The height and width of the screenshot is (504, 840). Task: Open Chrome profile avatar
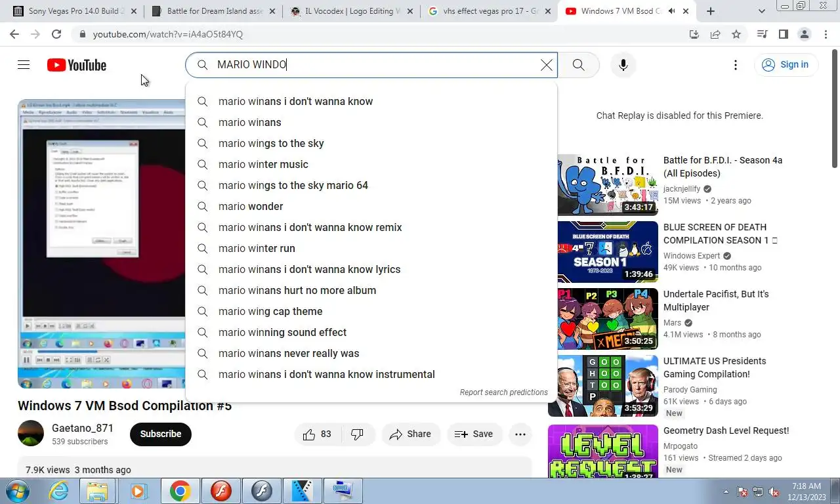[804, 34]
